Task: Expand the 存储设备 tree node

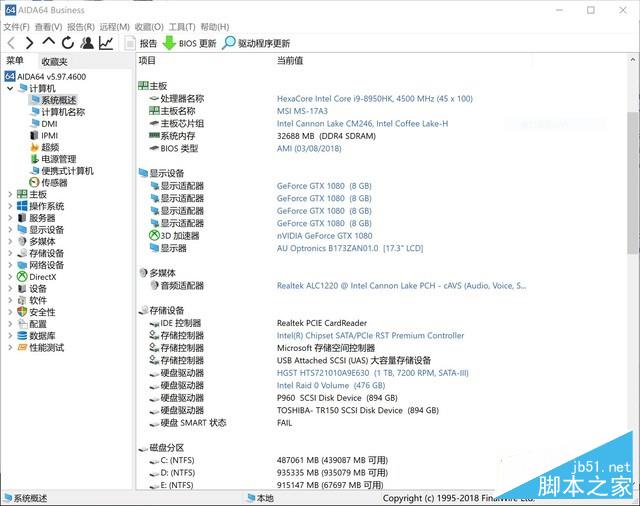Action: [x=10, y=253]
